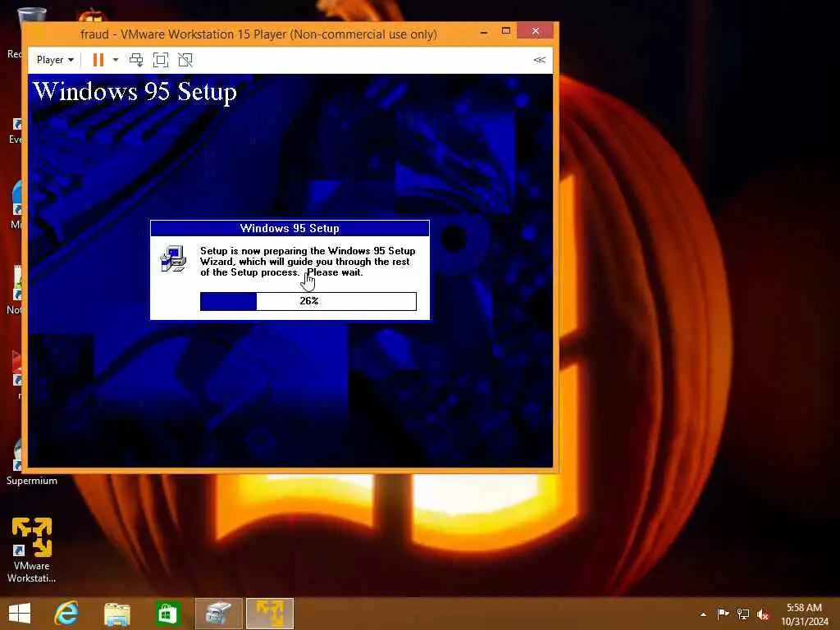
Task: Click the Windows 95 Setup progress bar
Action: (x=308, y=301)
